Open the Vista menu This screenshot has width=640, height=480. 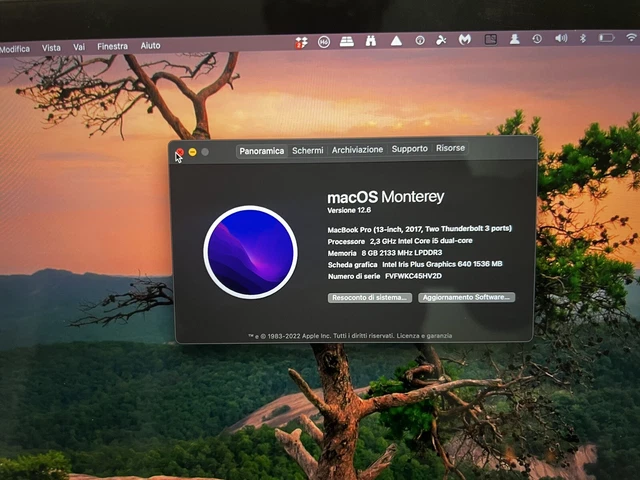(51, 48)
